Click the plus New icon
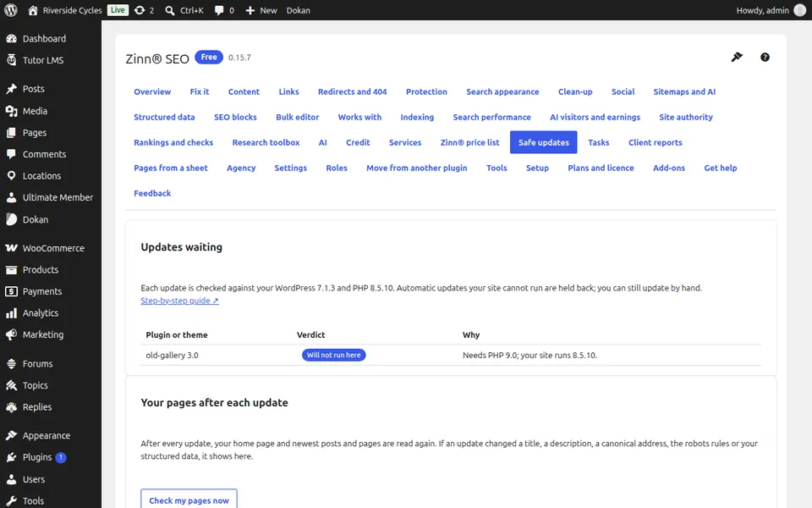The width and height of the screenshot is (812, 508). [x=250, y=10]
